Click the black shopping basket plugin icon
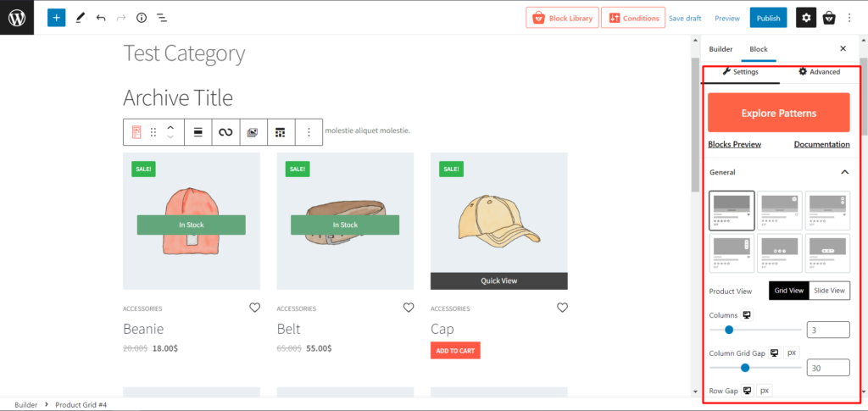The image size is (868, 411). click(x=829, y=18)
